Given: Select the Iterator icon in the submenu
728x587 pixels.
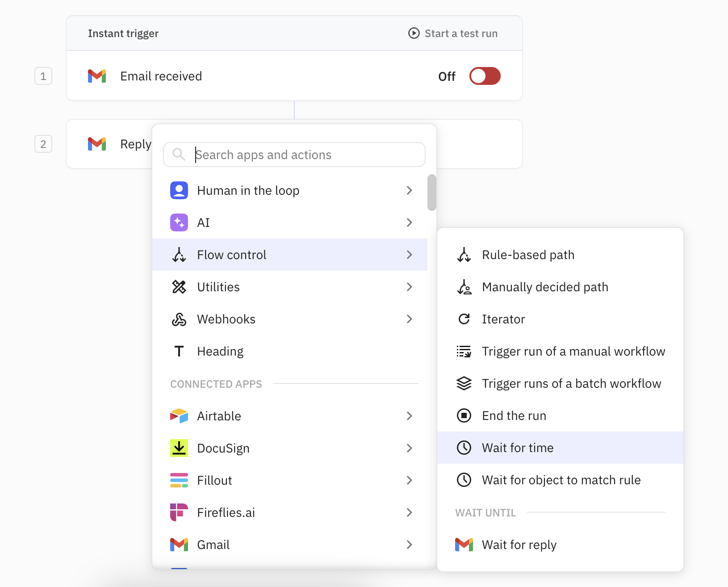Looking at the screenshot, I should point(464,319).
